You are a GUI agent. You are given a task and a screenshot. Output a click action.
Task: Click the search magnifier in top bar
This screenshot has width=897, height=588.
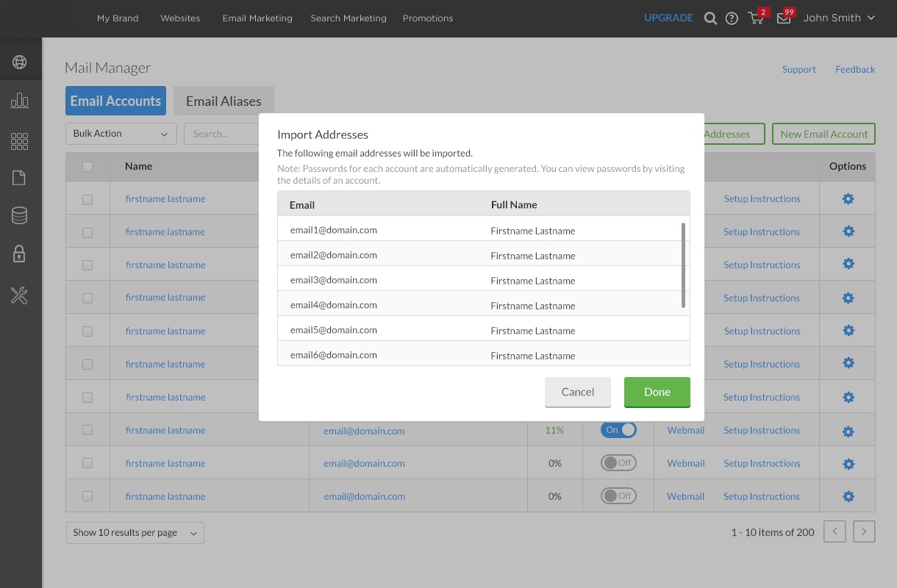[x=710, y=18]
